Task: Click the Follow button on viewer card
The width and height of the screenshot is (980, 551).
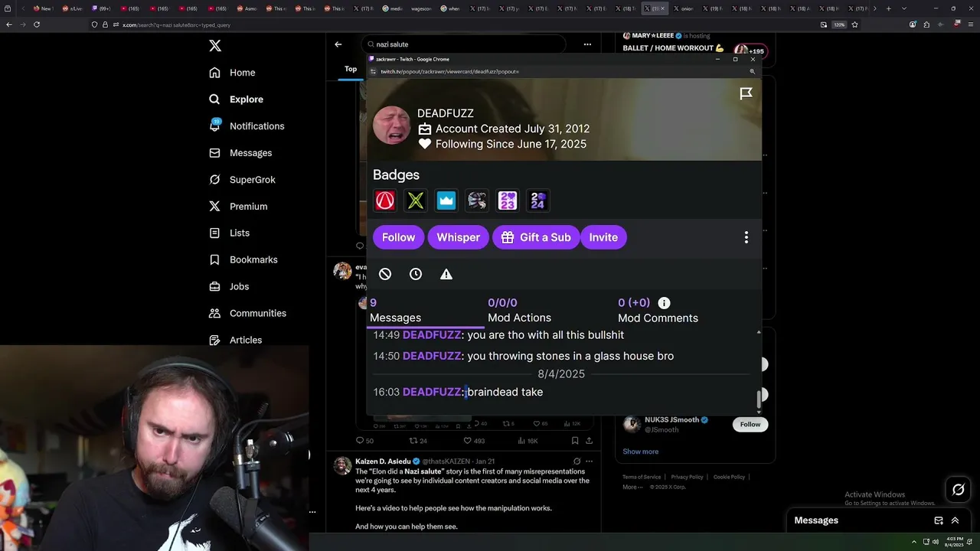Action: (398, 237)
